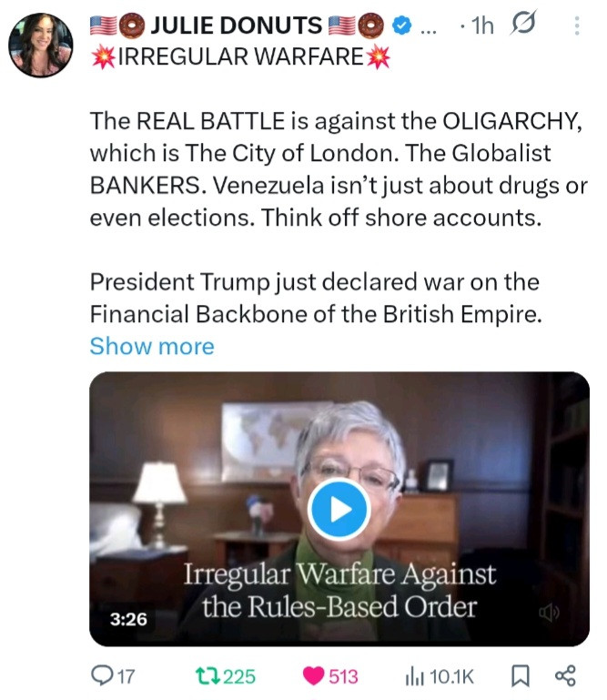Open JULIE DONUTS profile name

pyautogui.click(x=237, y=25)
